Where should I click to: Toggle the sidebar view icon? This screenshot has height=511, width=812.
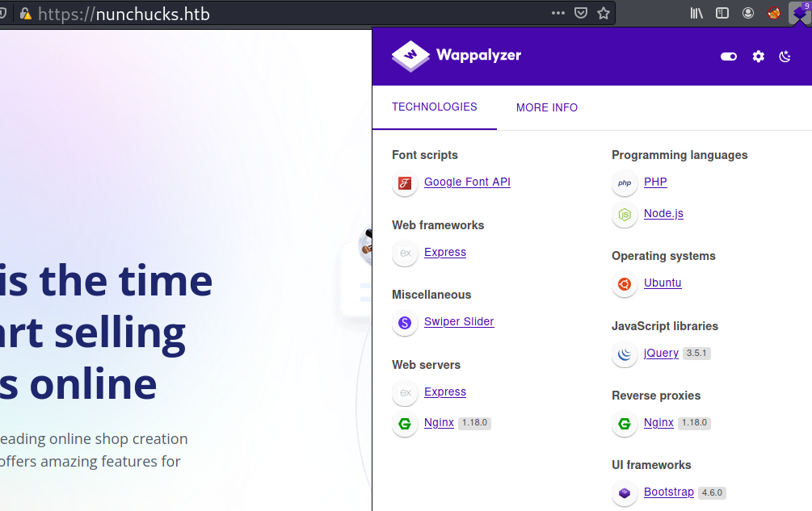[x=723, y=13]
